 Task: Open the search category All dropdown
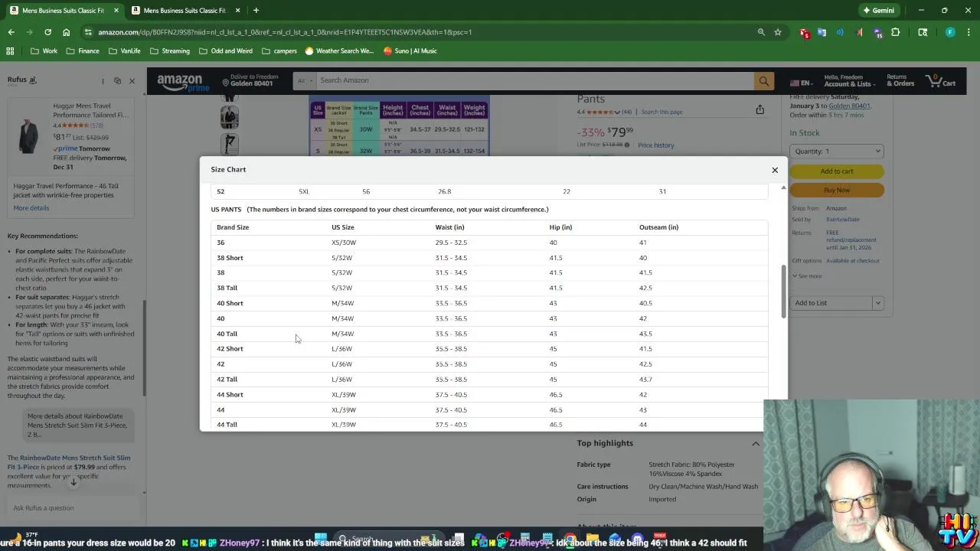coord(304,80)
